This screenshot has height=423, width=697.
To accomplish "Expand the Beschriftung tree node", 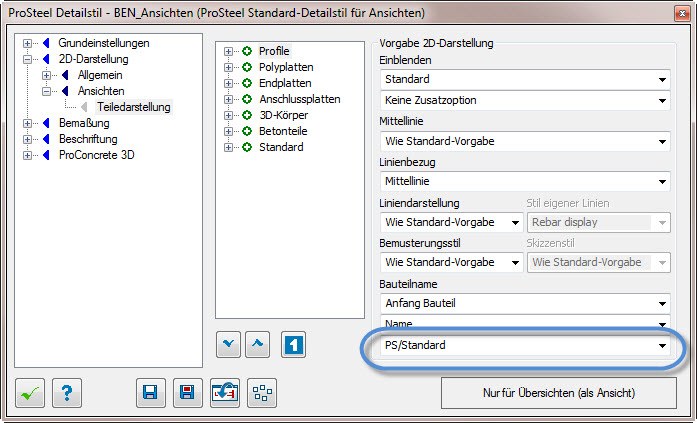I will pos(28,140).
